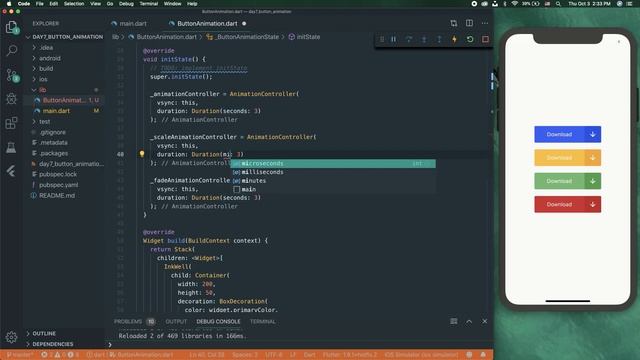Tap the green Download button in simulator
The height and width of the screenshot is (360, 640).
pos(567,181)
